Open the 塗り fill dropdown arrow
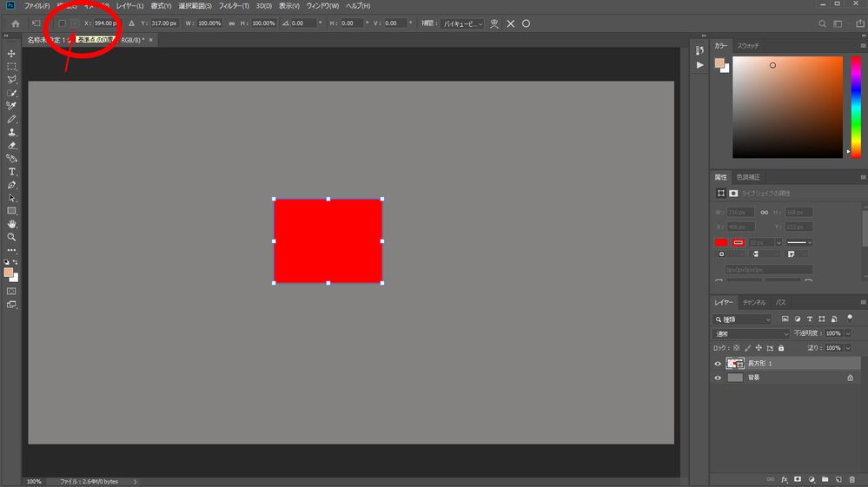Image resolution: width=868 pixels, height=487 pixels. pyautogui.click(x=847, y=348)
